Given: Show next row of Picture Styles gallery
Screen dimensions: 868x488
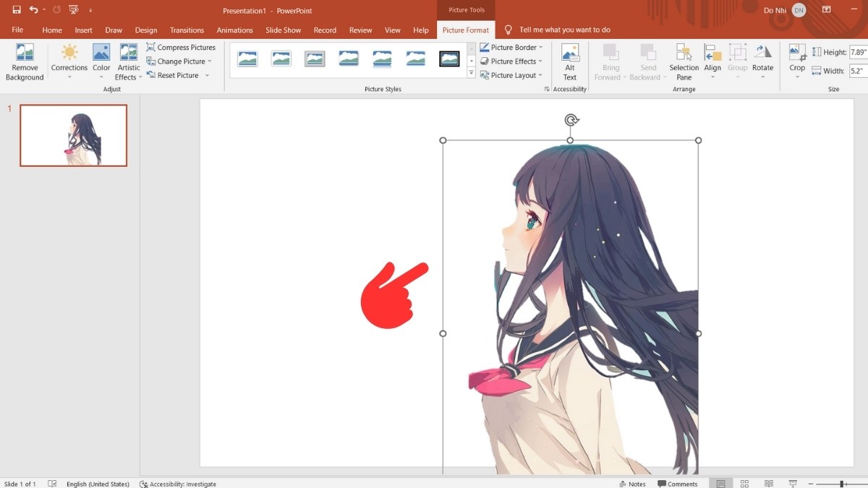Looking at the screenshot, I should point(472,61).
